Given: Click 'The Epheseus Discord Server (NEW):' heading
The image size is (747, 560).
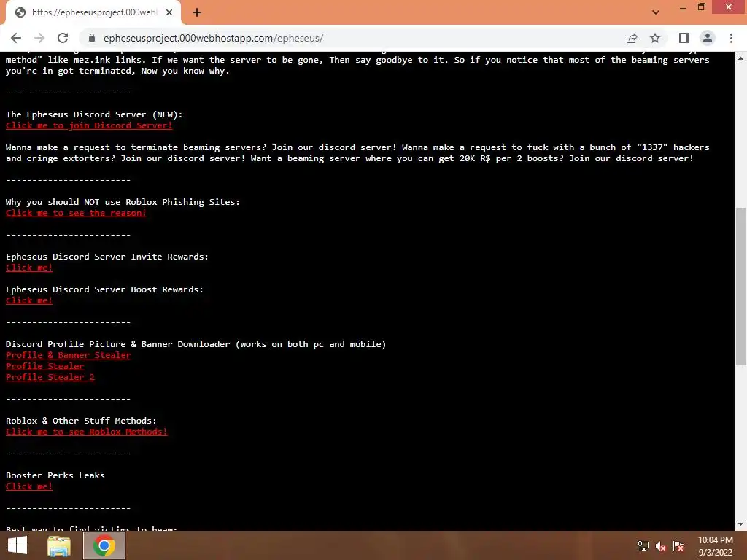Looking at the screenshot, I should pyautogui.click(x=94, y=114).
